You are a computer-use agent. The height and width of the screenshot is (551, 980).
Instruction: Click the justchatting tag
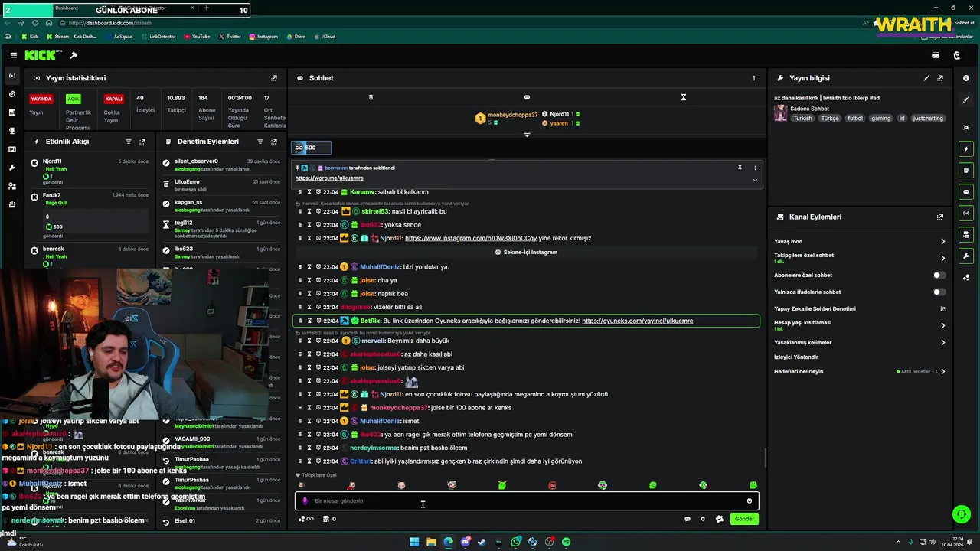(928, 119)
